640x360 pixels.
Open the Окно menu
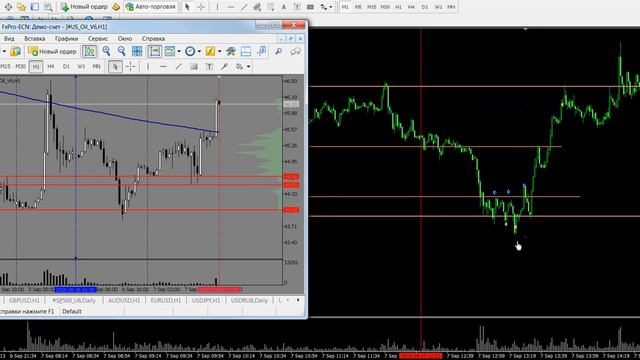click(x=124, y=38)
